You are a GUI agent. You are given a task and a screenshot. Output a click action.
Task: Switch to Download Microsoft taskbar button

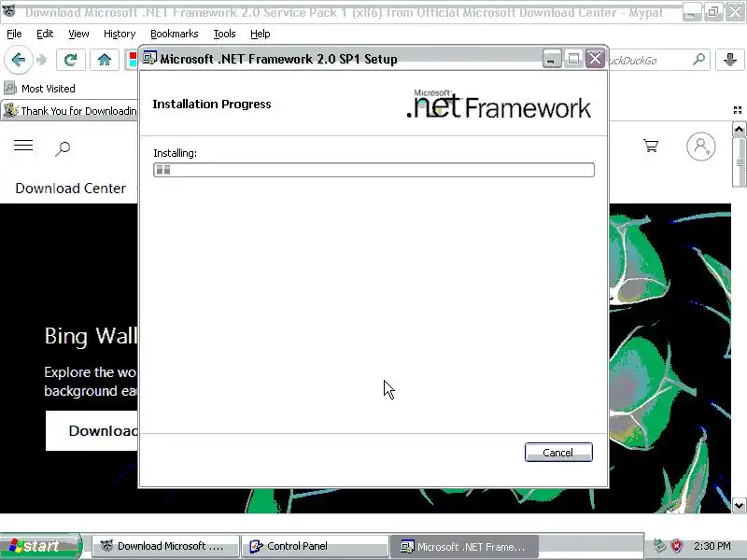(165, 546)
